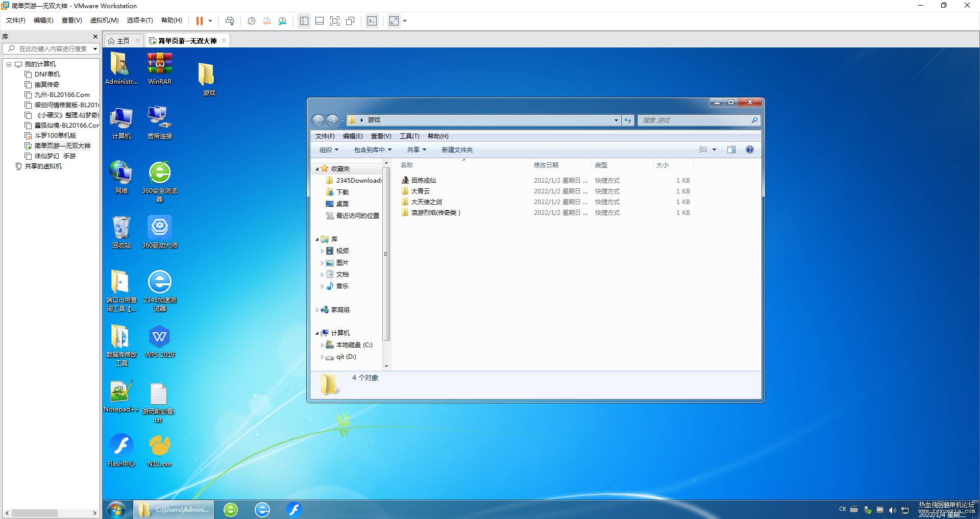Select the 2345加速浏览器 desktop icon

tap(160, 291)
